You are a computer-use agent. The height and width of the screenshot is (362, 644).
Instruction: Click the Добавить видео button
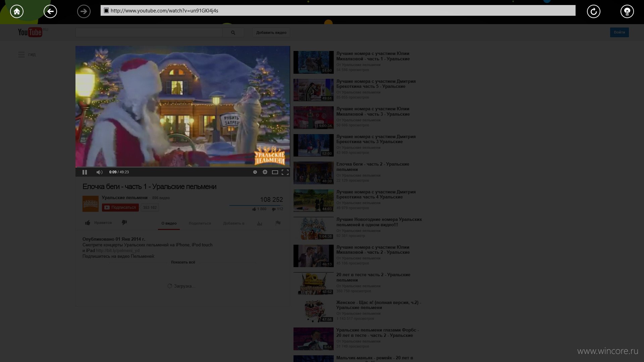pos(271,33)
